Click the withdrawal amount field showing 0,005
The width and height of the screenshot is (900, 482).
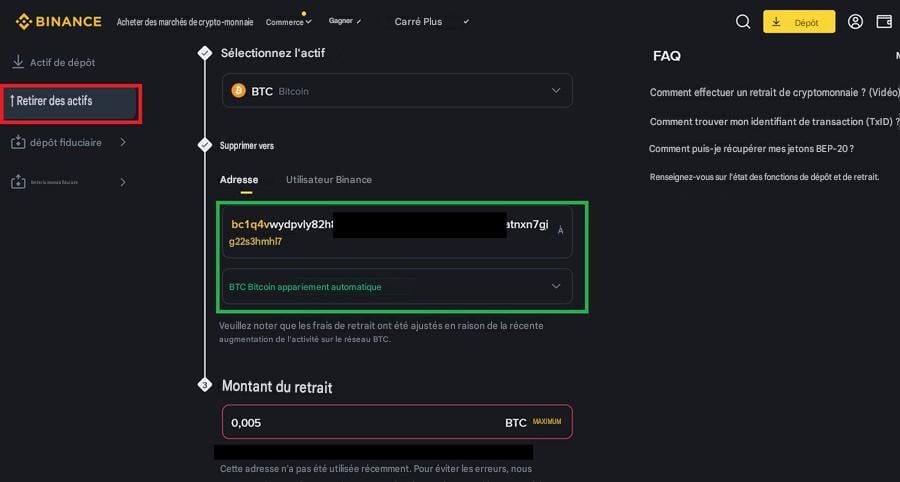[397, 422]
